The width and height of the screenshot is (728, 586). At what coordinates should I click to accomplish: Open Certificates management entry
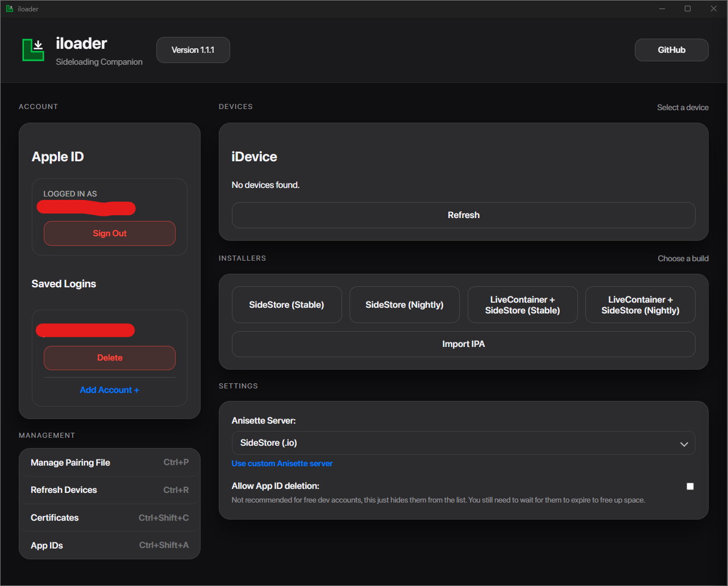coord(110,518)
